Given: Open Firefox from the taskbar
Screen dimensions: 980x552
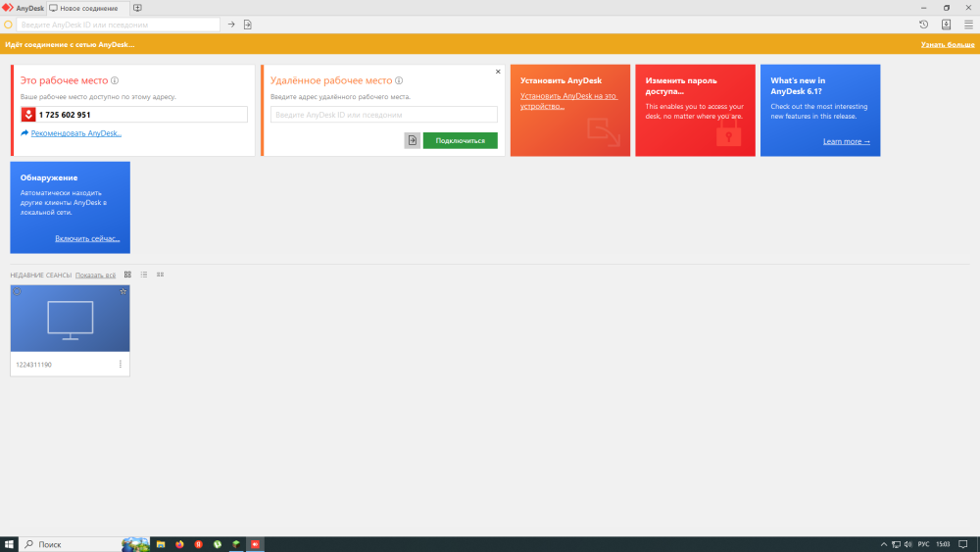Looking at the screenshot, I should pos(179,544).
